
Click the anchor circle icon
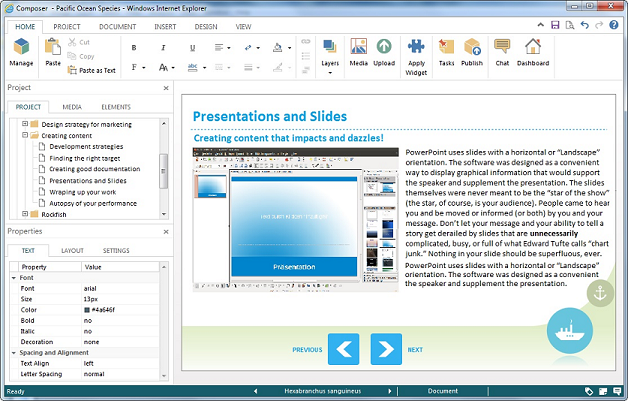pos(600,294)
